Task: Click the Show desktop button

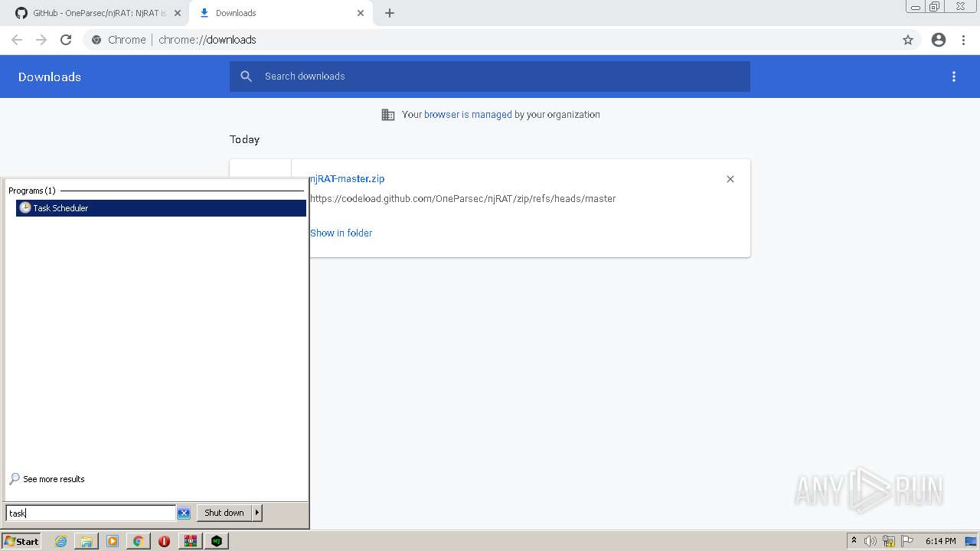Action: click(972, 541)
